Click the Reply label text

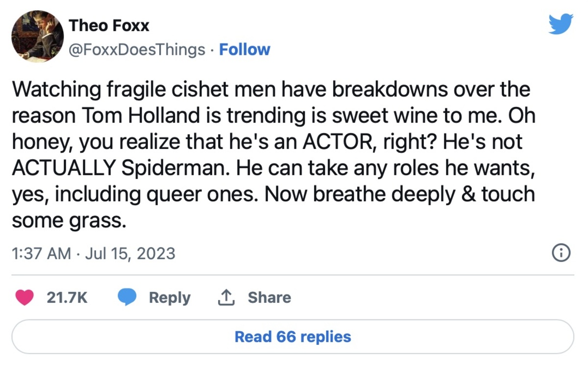pos(170,297)
